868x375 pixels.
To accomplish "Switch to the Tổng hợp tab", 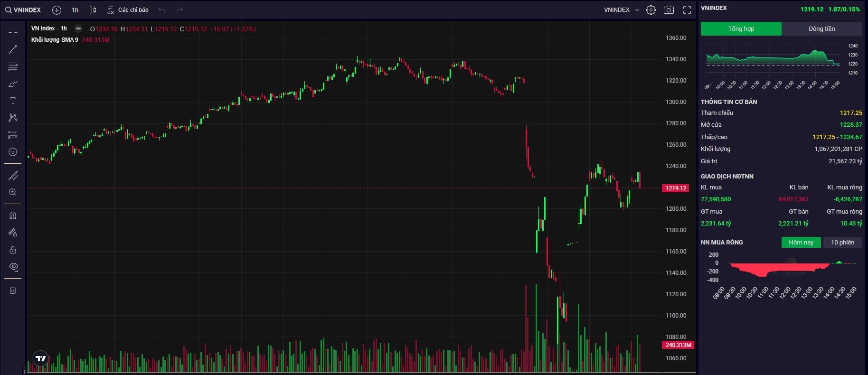I will 741,29.
